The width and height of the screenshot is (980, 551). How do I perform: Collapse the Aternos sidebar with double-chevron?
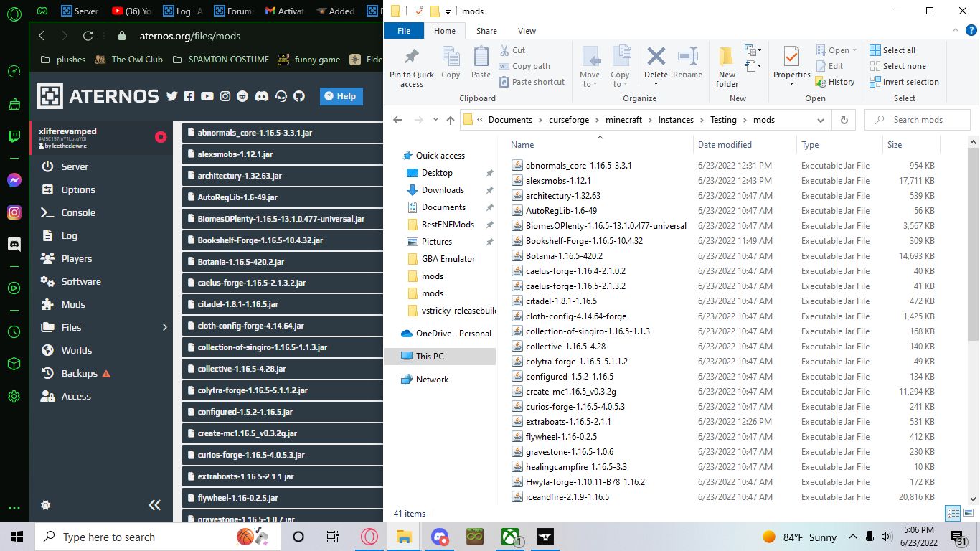[155, 505]
